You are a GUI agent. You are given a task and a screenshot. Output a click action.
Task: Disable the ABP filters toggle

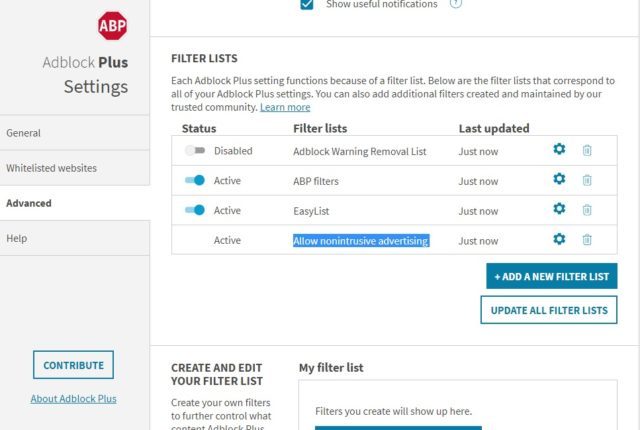click(195, 180)
